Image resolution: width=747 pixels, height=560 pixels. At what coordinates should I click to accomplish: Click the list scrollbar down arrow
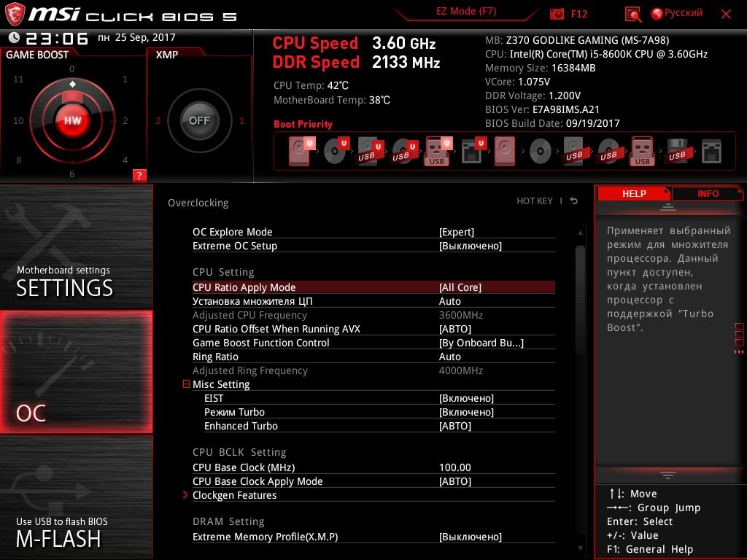[580, 548]
